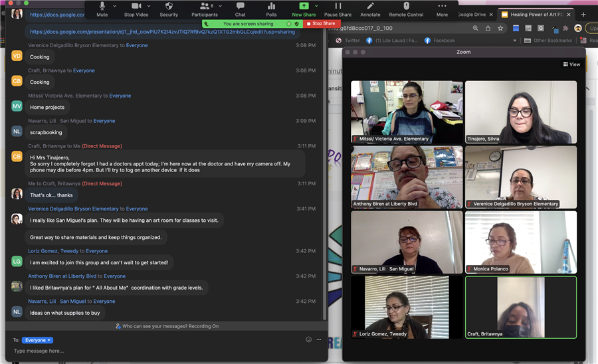Open Remote Control mouse option
598x364 pixels.
[x=406, y=9]
